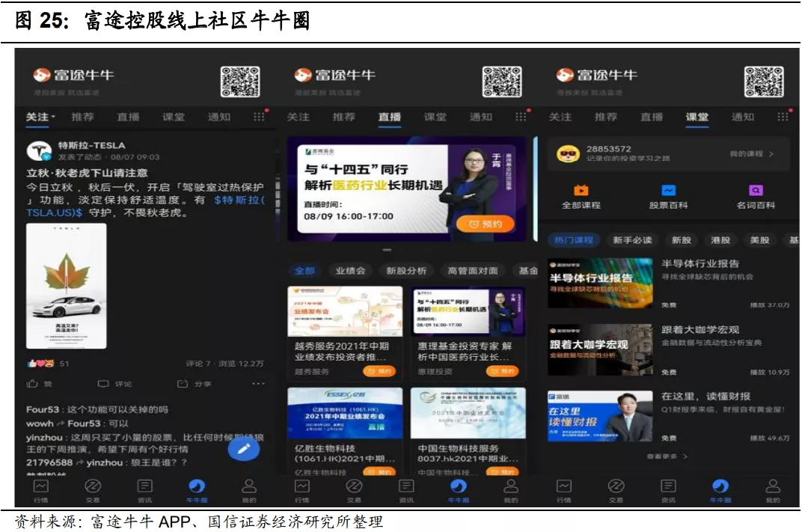Select 通知 tab in left screen
Screen dimensions: 802x532
tap(219, 117)
